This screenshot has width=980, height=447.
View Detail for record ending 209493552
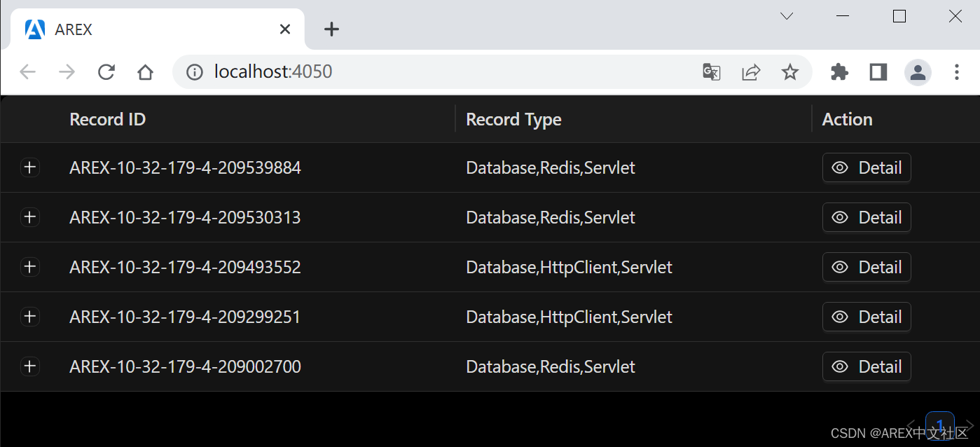[867, 267]
